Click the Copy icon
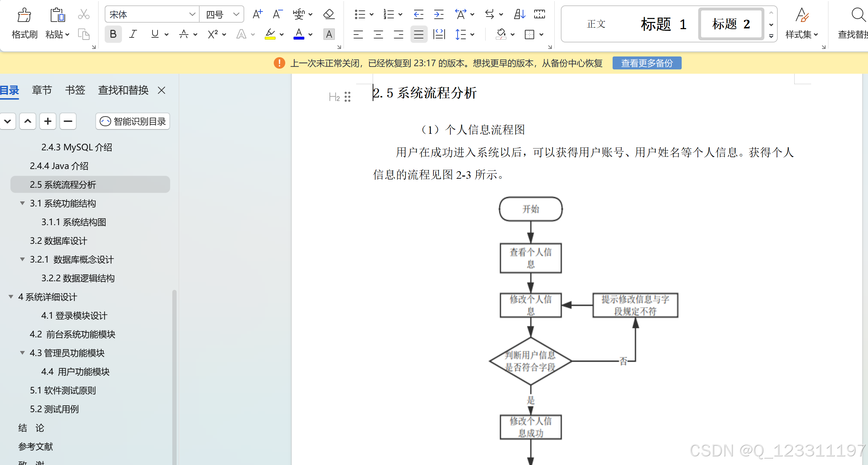 pos(83,35)
